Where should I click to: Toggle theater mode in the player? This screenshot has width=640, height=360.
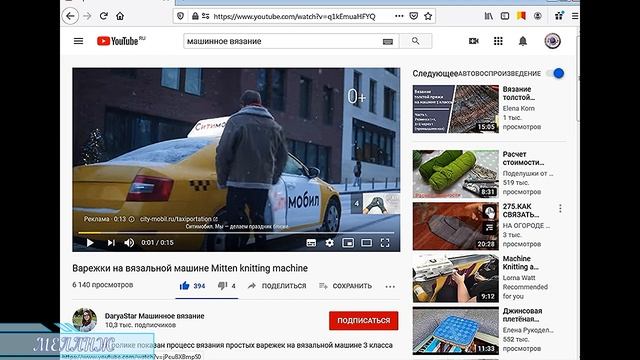coord(367,243)
